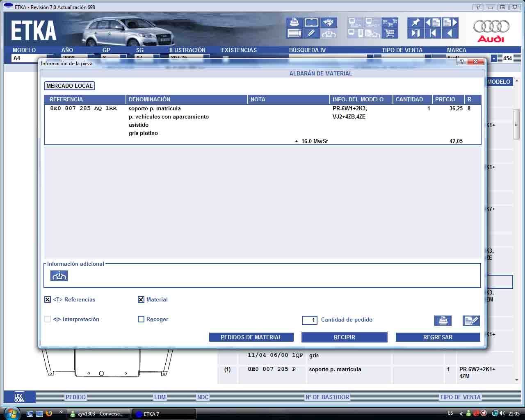Click the greyed monitor and tower icon
Image resolution: width=525 pixels, height=420 pixels.
click(x=355, y=33)
